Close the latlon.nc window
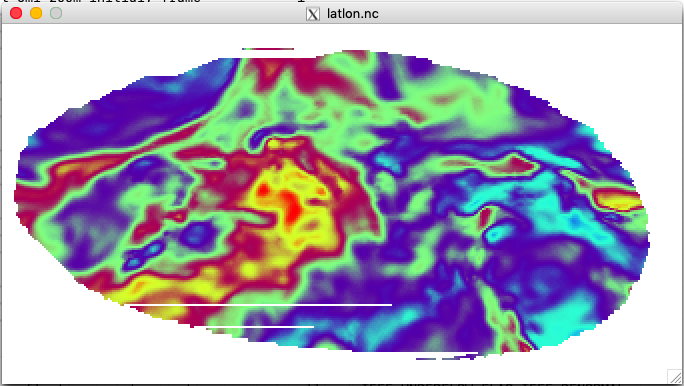684x386 pixels. (16, 13)
